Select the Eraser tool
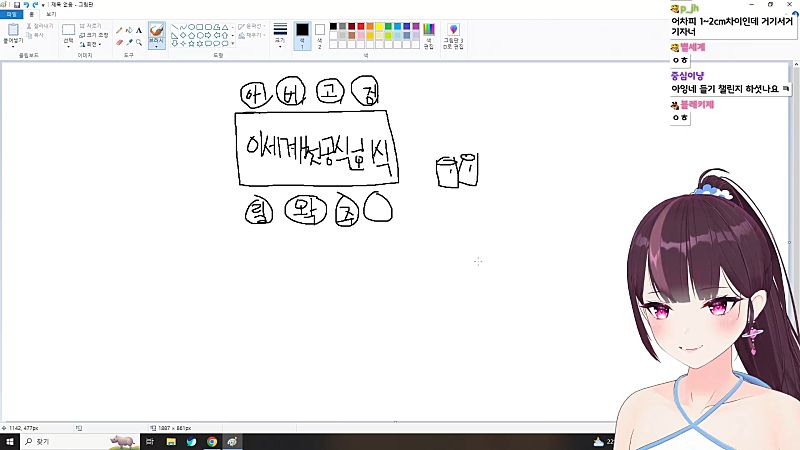 pyautogui.click(x=118, y=42)
